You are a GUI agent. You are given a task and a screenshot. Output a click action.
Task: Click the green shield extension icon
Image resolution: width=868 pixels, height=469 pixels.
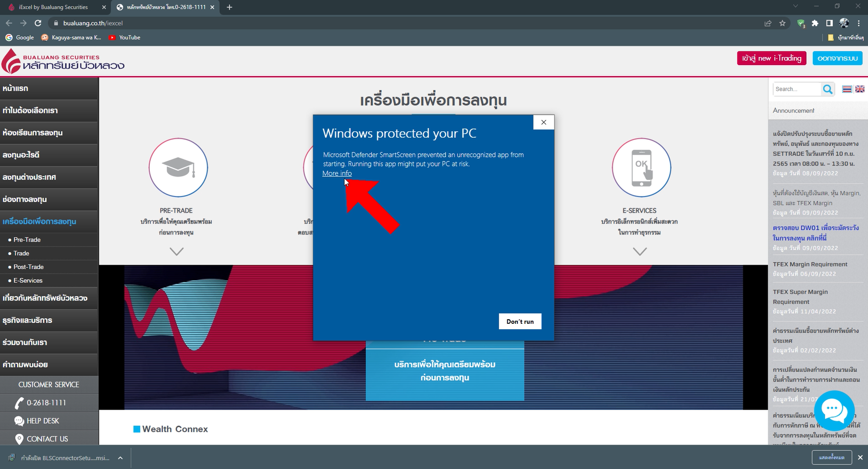801,23
